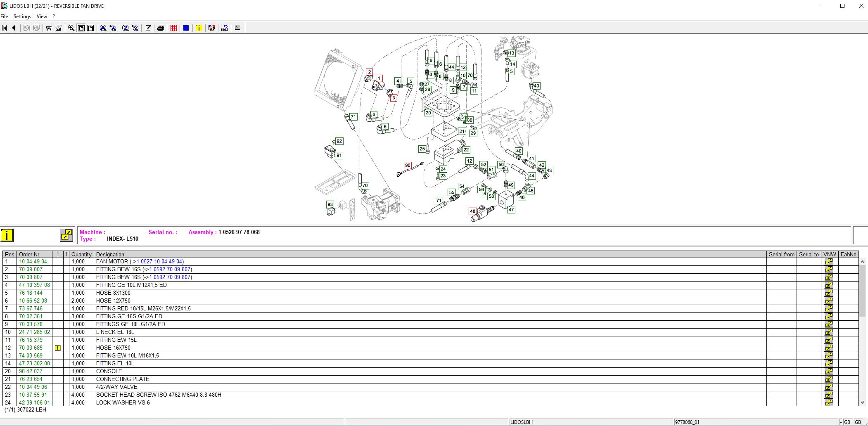Click the info marker on HOSE 16X750 row
This screenshot has height=426, width=868.
[58, 348]
